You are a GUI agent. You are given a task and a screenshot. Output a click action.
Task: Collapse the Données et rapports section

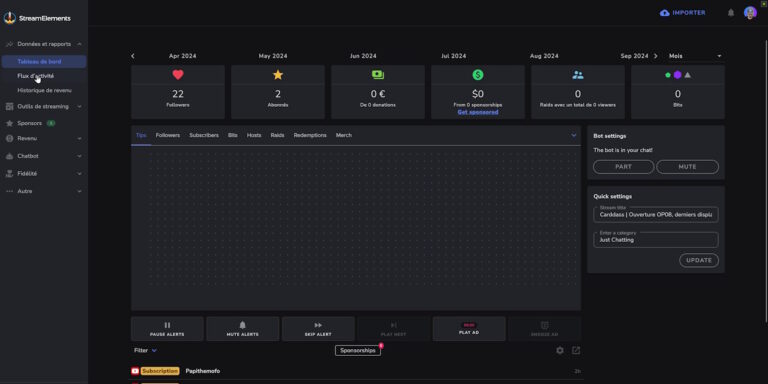(79, 44)
